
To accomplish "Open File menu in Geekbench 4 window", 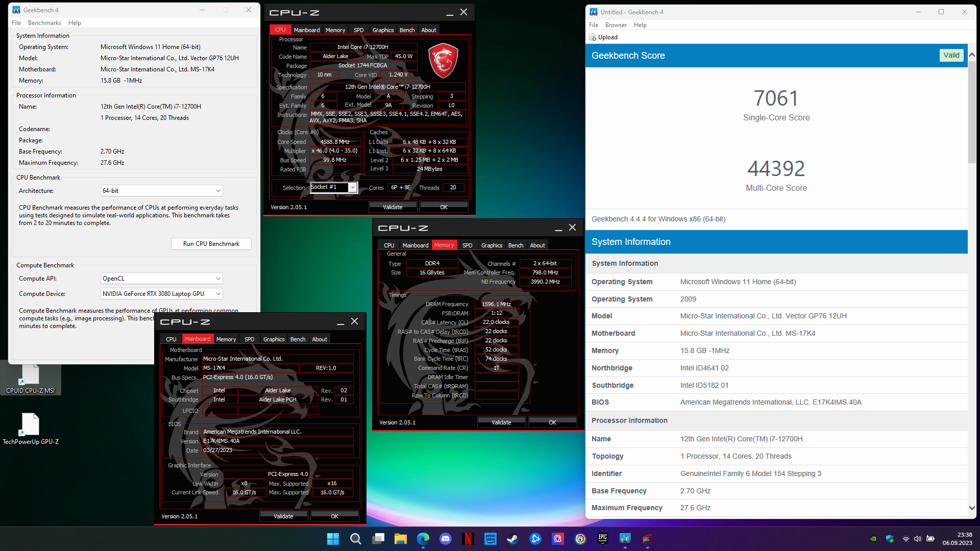I will pos(16,23).
